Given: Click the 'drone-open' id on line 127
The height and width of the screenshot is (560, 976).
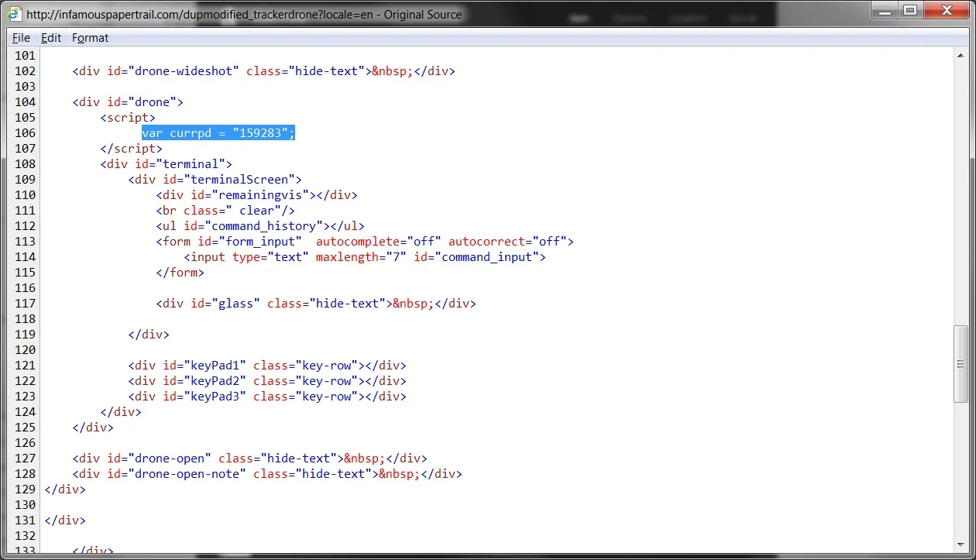Looking at the screenshot, I should click(170, 458).
